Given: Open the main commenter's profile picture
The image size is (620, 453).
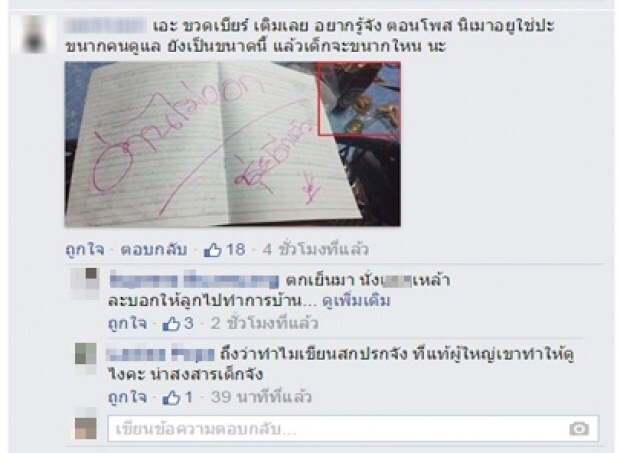Looking at the screenshot, I should coord(33,34).
